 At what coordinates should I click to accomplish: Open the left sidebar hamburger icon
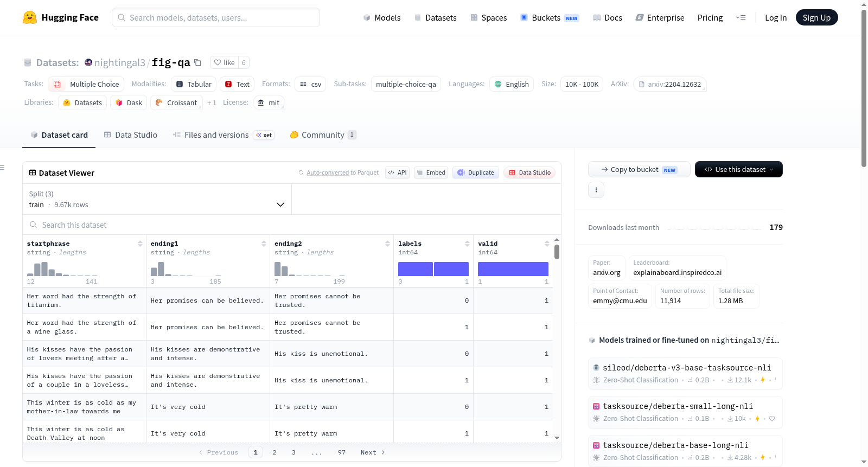click(x=2, y=168)
